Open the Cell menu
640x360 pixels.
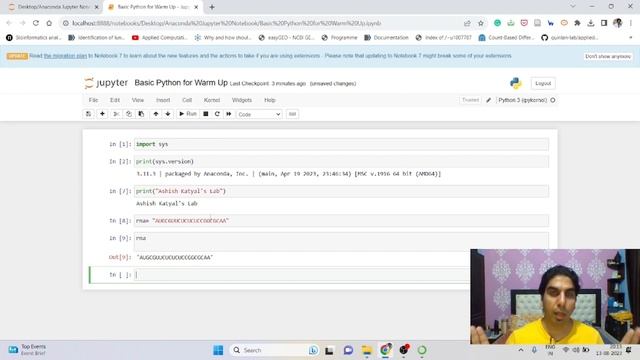pyautogui.click(x=187, y=100)
